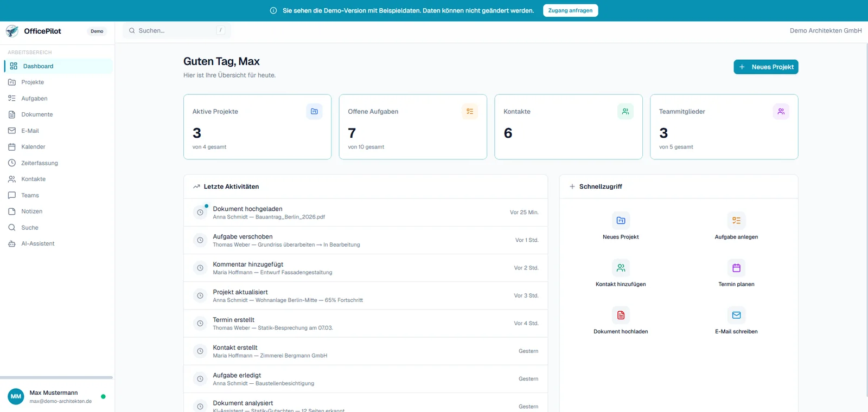The image size is (868, 412).
Task: Open the Aufgabe erledigt activity entry
Action: point(366,379)
